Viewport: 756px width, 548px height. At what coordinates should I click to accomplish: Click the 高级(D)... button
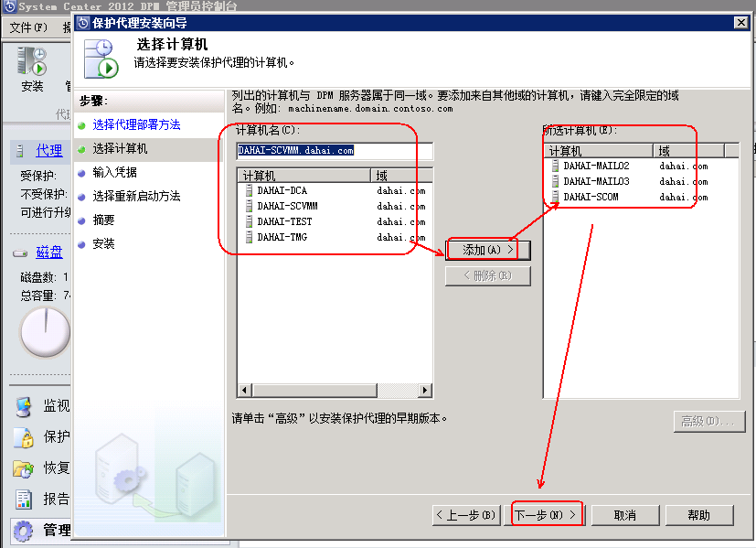click(x=709, y=422)
